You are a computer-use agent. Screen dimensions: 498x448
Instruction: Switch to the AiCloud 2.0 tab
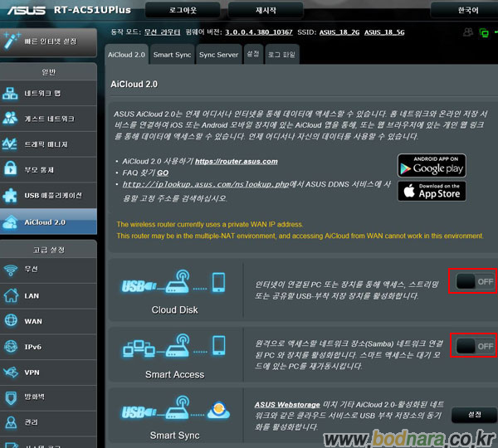[x=126, y=55]
